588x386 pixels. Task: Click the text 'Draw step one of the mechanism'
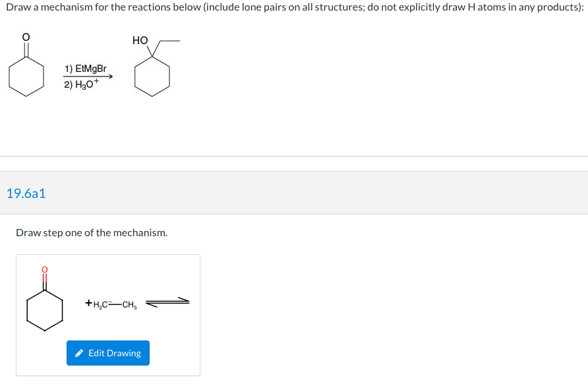click(x=92, y=232)
